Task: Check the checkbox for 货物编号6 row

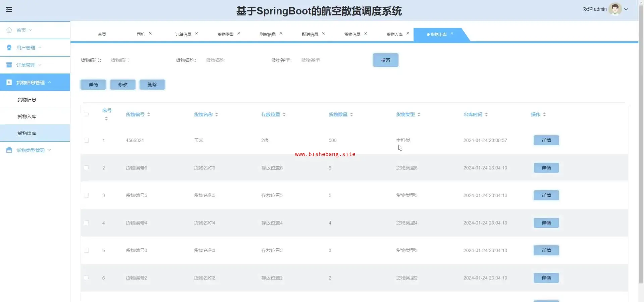Action: (x=86, y=168)
